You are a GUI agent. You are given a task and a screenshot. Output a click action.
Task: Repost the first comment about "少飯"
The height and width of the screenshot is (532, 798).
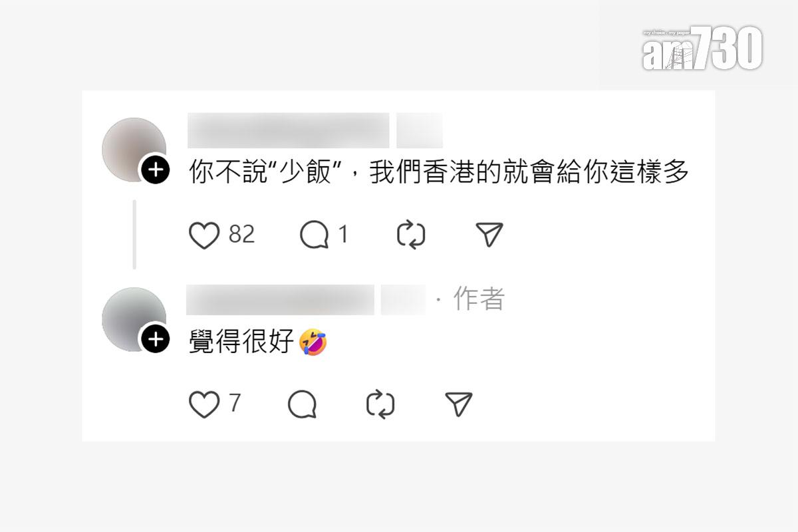pos(411,235)
